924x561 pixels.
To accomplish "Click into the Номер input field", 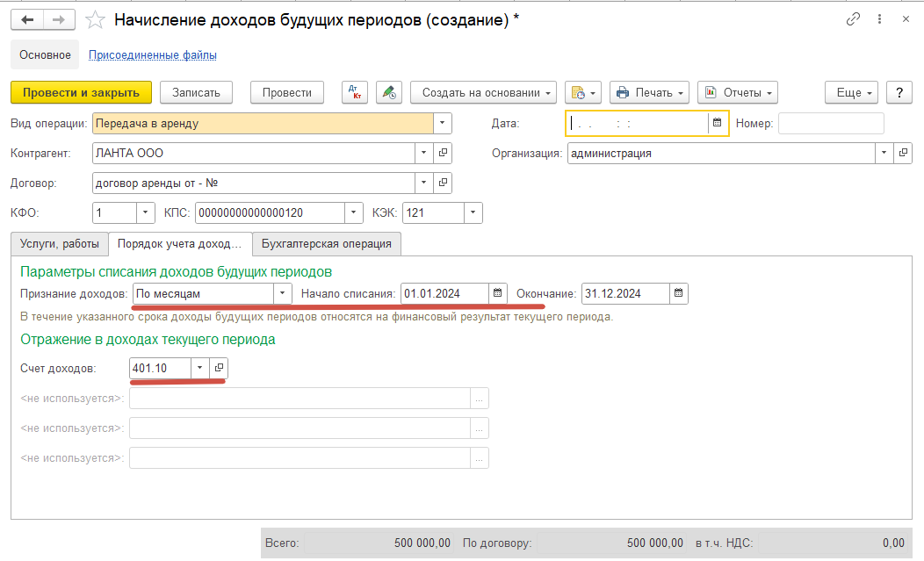I will [831, 123].
